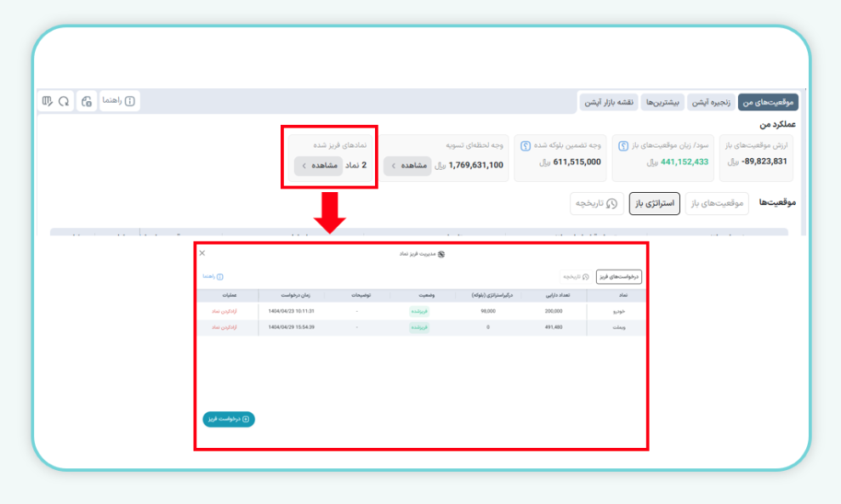
Task: Switch to موقعیت‌های باز view
Action: tap(716, 204)
